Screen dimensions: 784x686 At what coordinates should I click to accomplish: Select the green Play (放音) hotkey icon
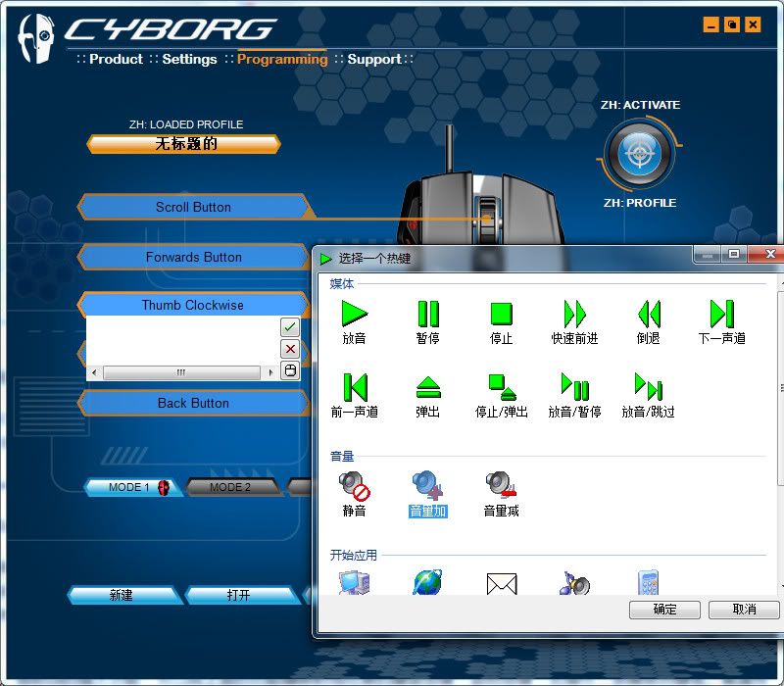click(354, 314)
